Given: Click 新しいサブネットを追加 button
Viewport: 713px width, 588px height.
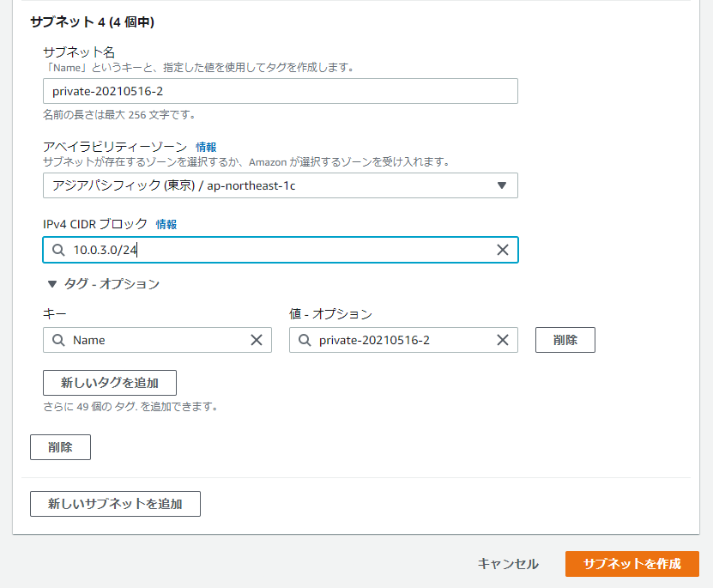Looking at the screenshot, I should pos(115,504).
